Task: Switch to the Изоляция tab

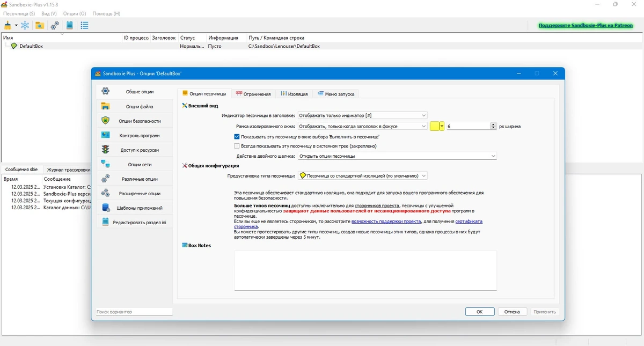Action: pyautogui.click(x=294, y=94)
